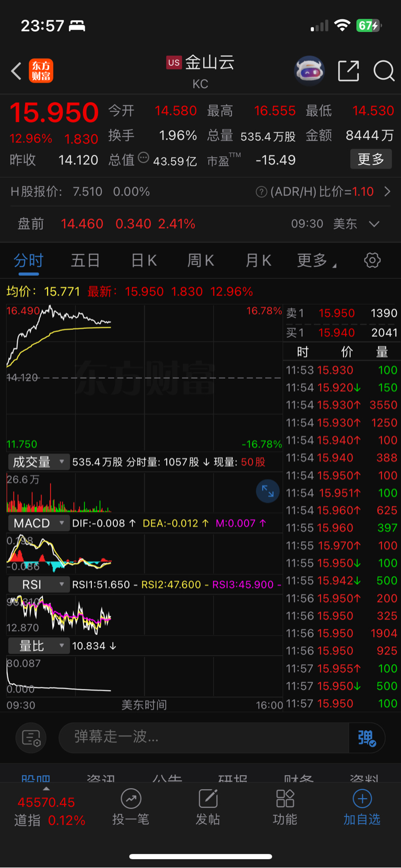Open the 成交量 indicator dropdown
The height and width of the screenshot is (868, 401).
(39, 462)
